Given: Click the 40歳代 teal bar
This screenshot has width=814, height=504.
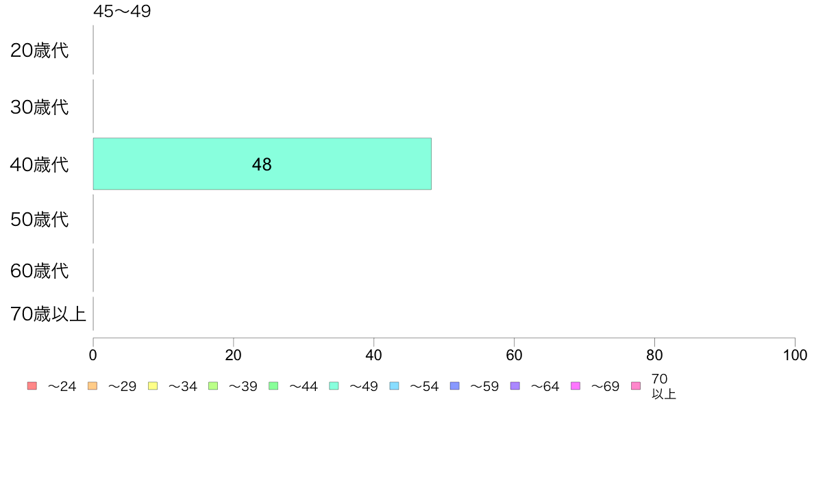Looking at the screenshot, I should coord(262,164).
